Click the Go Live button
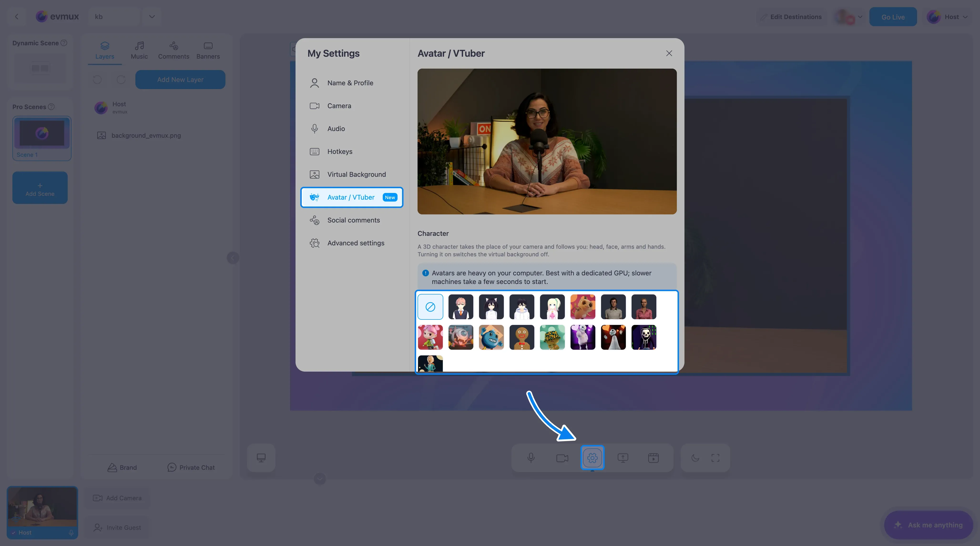Screen dimensions: 980x546 pos(893,17)
